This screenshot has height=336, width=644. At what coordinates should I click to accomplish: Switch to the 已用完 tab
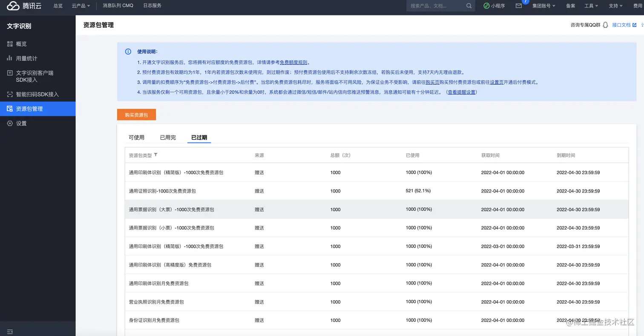click(x=168, y=137)
